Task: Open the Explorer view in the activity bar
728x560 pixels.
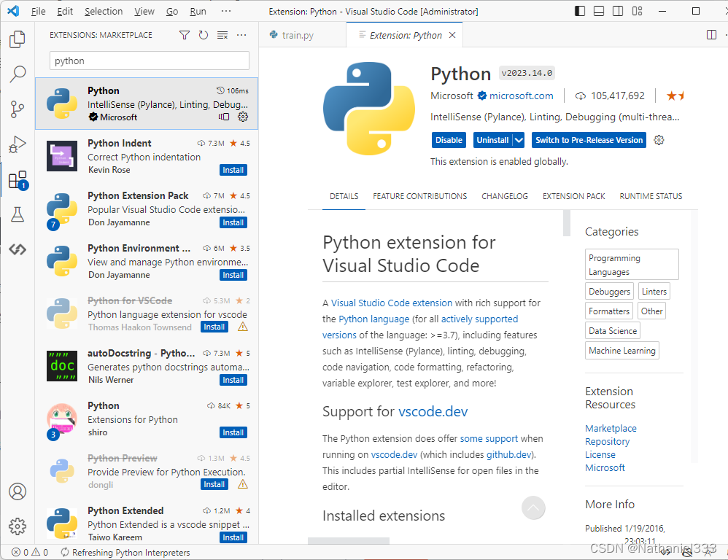Action: pyautogui.click(x=18, y=39)
